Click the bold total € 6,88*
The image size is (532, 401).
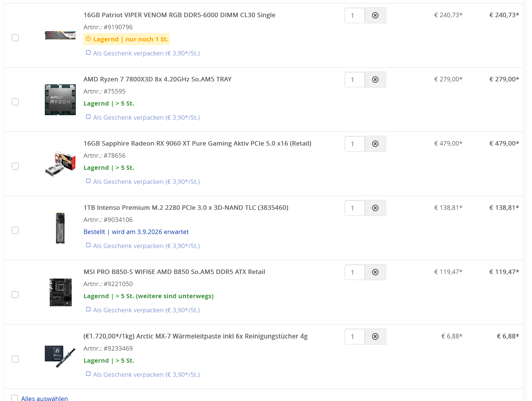[x=508, y=336]
